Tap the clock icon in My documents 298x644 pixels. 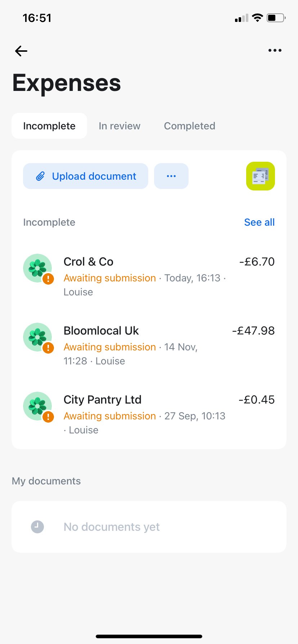37,527
